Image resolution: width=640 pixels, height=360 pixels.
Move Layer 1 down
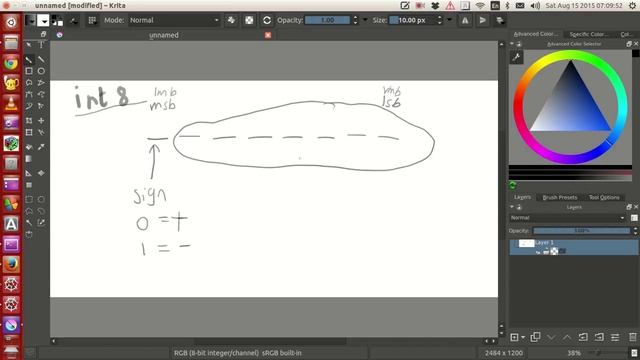pos(551,337)
